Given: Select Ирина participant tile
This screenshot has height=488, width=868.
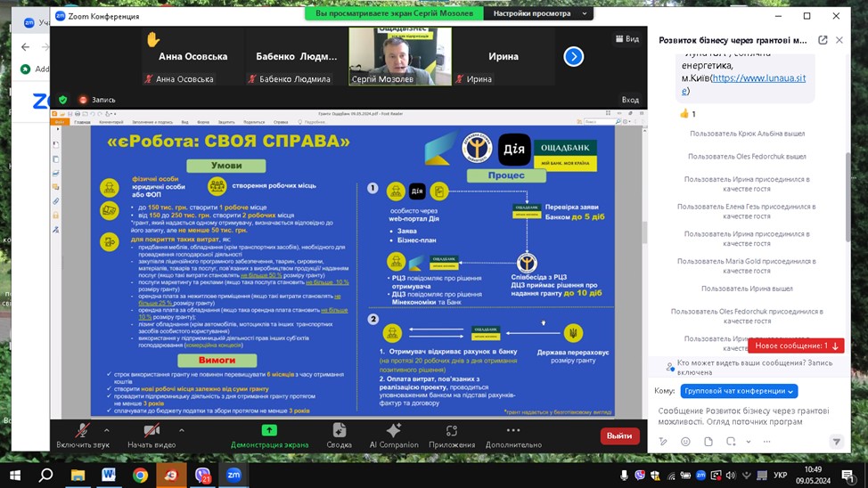Looking at the screenshot, I should click(x=504, y=56).
